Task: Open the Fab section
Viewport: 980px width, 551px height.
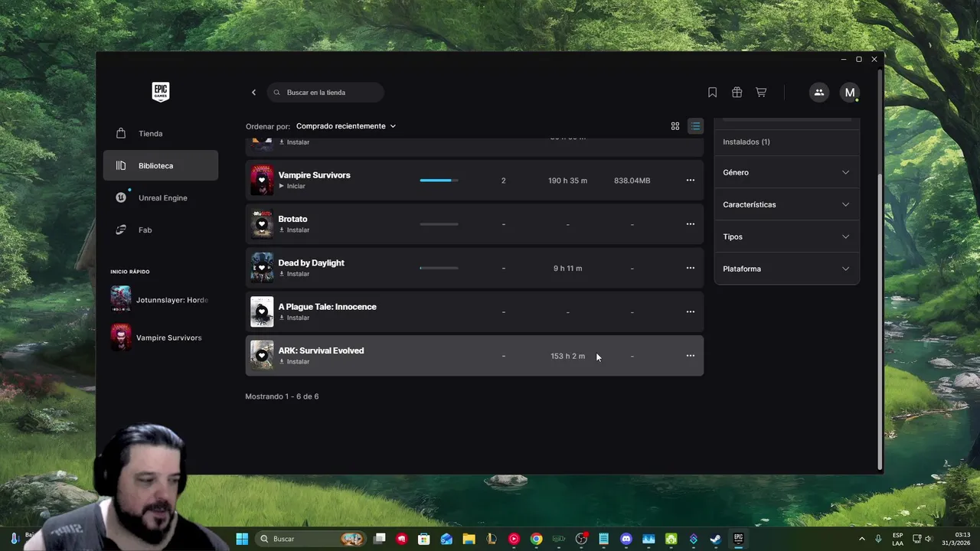Action: coord(161,230)
